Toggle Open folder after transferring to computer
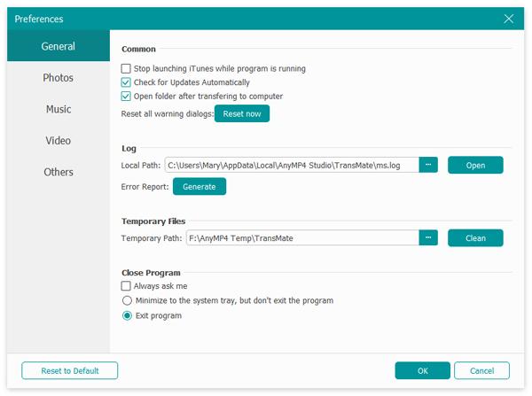This screenshot has height=396, width=532. [126, 96]
